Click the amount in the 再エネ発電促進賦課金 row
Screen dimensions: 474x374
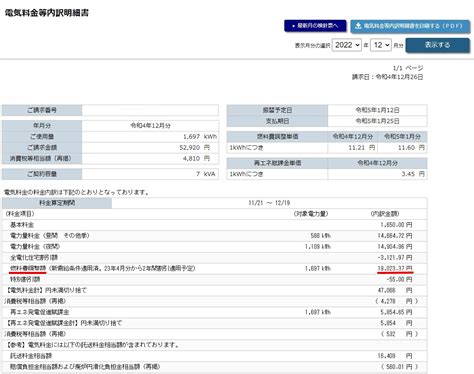point(396,312)
